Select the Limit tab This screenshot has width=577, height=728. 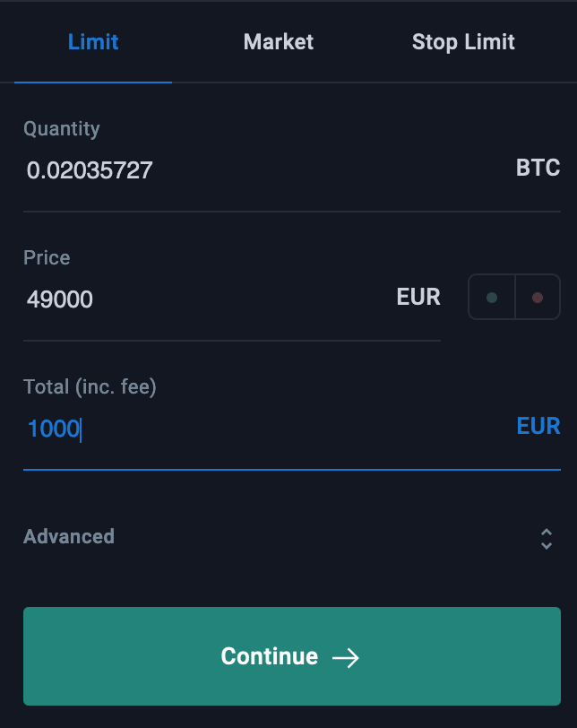92,41
